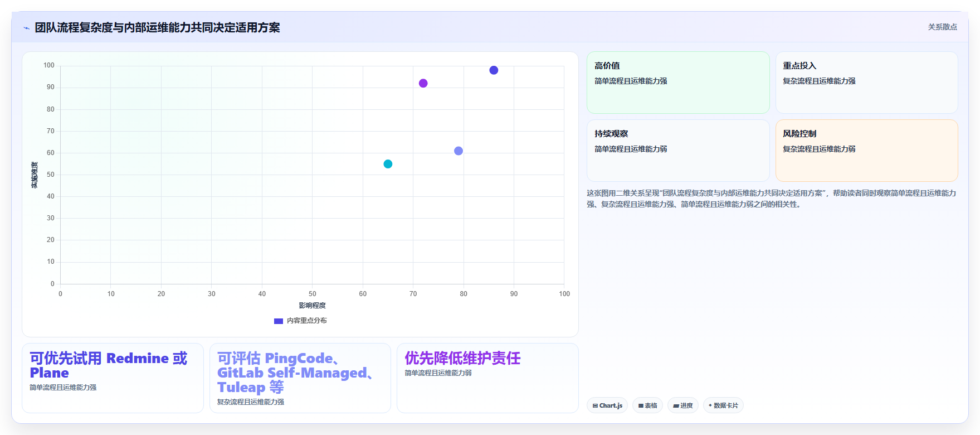980x435 pixels.
Task: Open the 风险控制 quadrant card
Action: pyautogui.click(x=866, y=151)
